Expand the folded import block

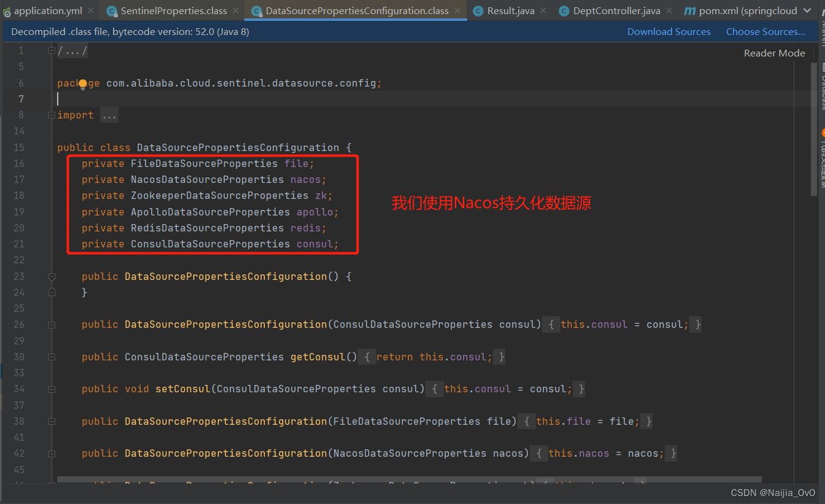click(x=52, y=115)
